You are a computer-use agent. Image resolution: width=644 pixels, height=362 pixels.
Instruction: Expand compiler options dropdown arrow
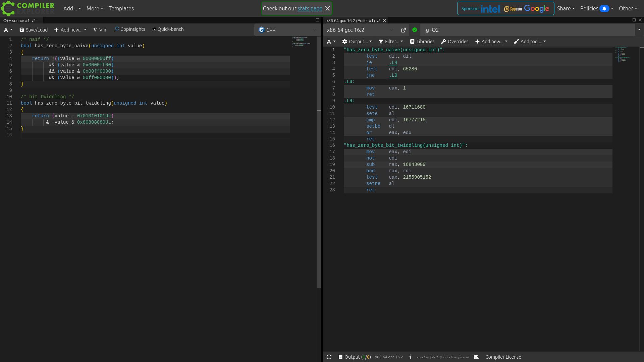coord(639,29)
